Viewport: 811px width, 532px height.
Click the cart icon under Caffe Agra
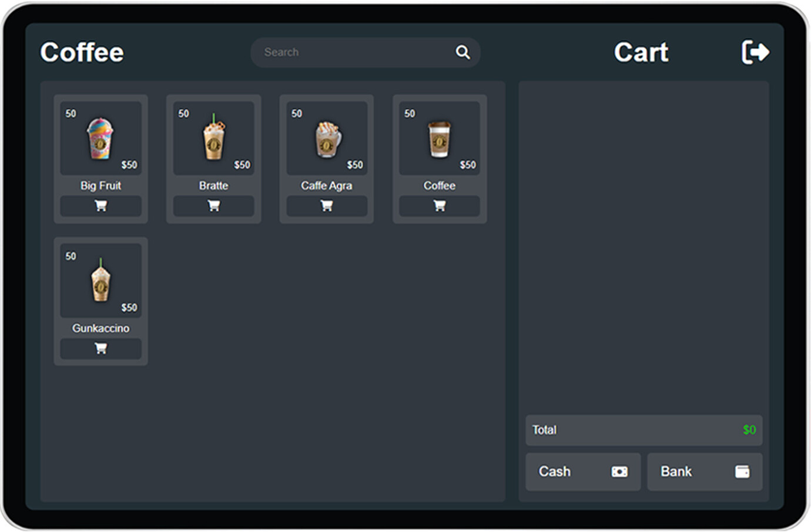(326, 206)
